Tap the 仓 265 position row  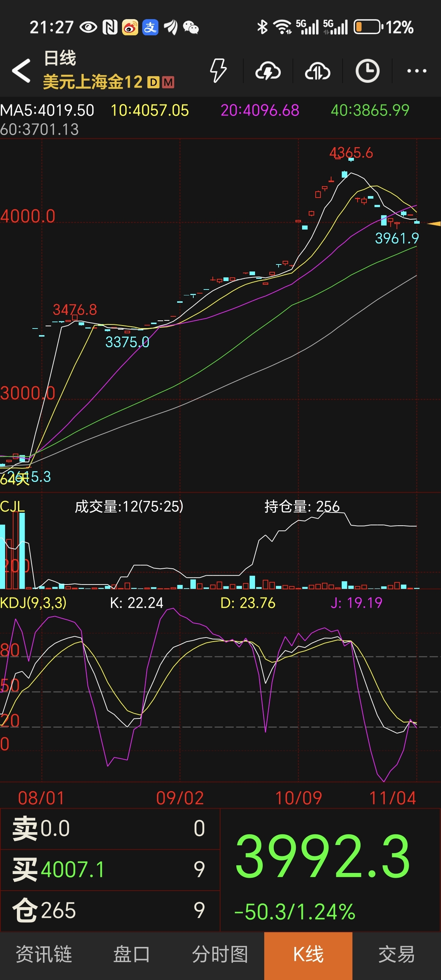110,911
